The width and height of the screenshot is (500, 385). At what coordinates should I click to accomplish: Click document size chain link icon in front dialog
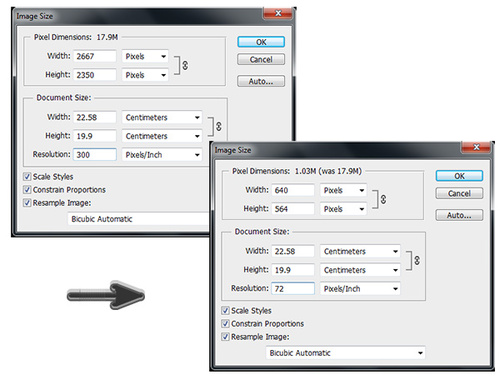coord(417,260)
